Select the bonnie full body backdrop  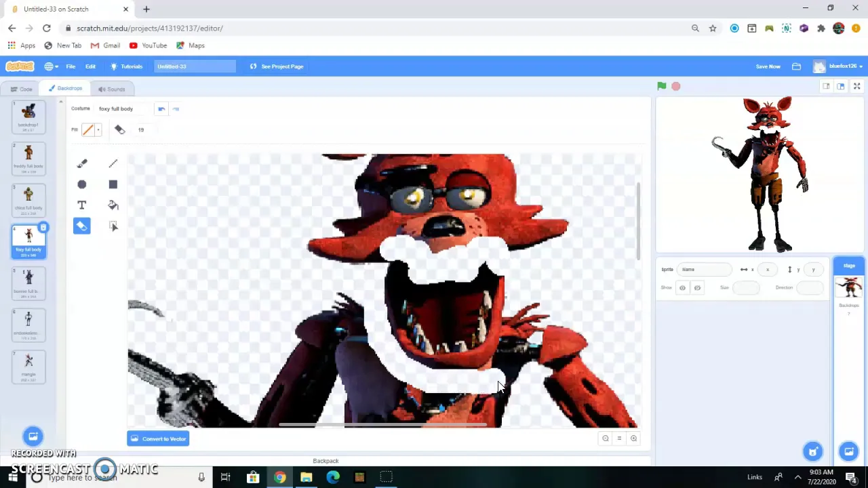28,283
